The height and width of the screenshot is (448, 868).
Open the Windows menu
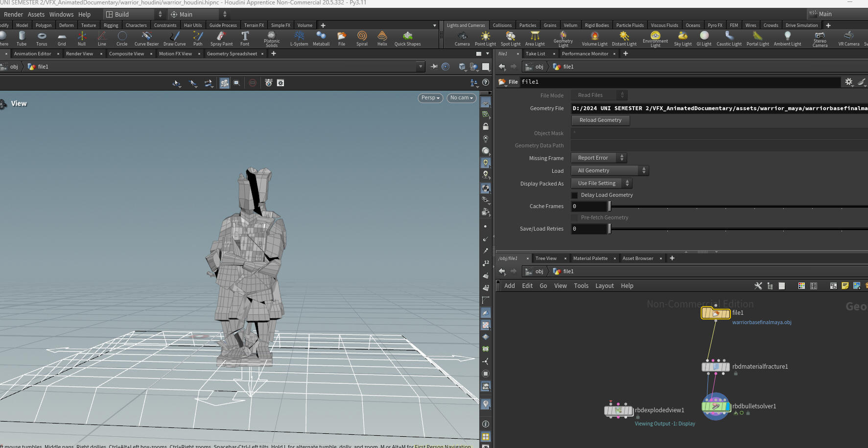point(61,15)
